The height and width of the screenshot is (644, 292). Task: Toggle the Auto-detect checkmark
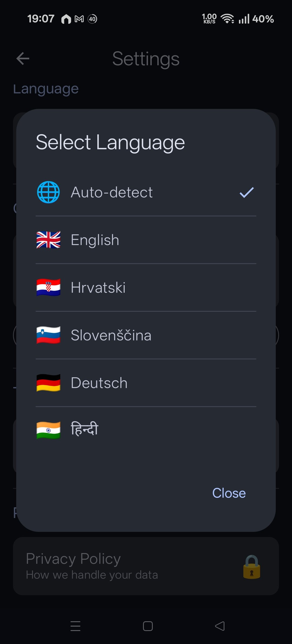click(247, 192)
